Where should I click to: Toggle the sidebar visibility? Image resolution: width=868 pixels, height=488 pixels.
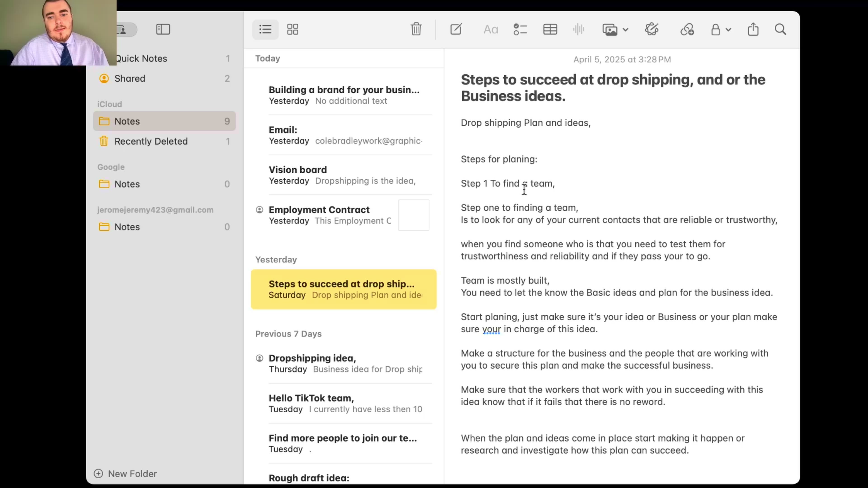[163, 29]
